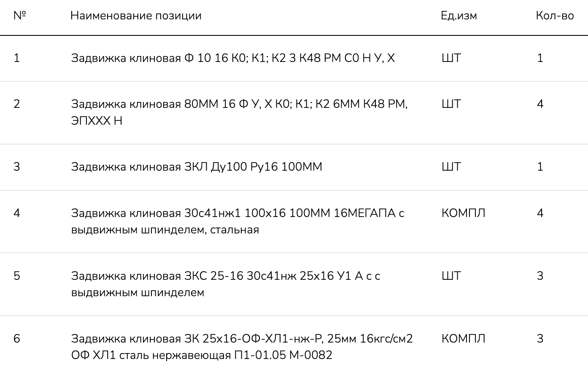Click row number 1 cell
Image resolution: width=588 pixels, height=391 pixels.
point(17,58)
